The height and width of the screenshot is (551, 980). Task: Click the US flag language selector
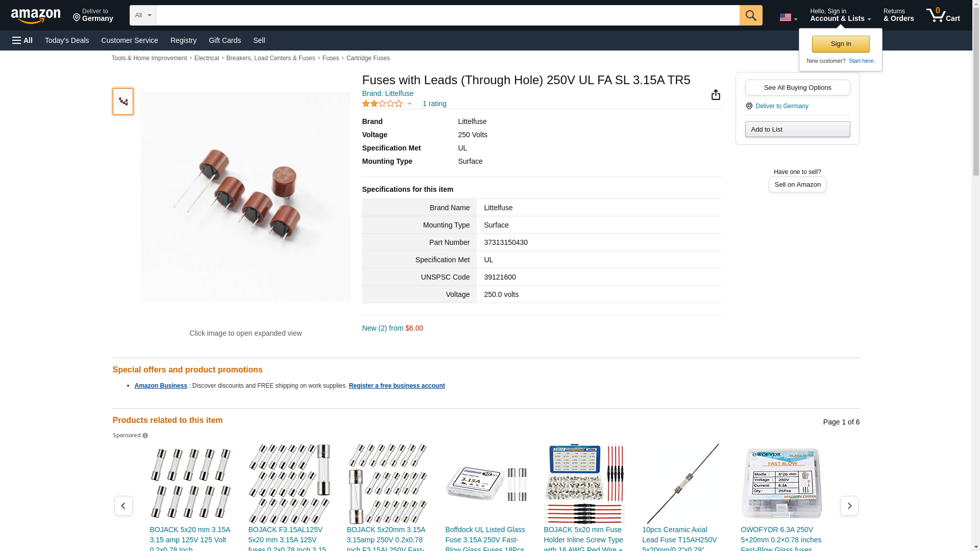(x=788, y=17)
